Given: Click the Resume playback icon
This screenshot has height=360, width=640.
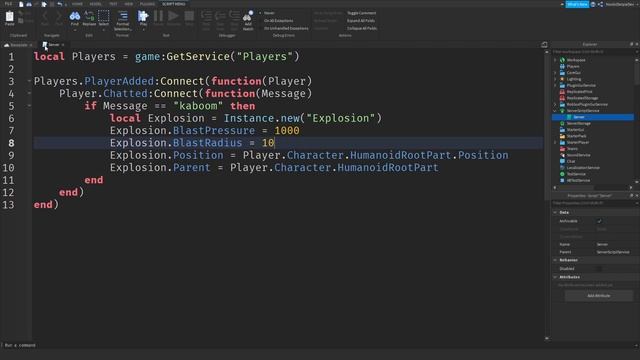Looking at the screenshot, I should pyautogui.click(x=173, y=16).
